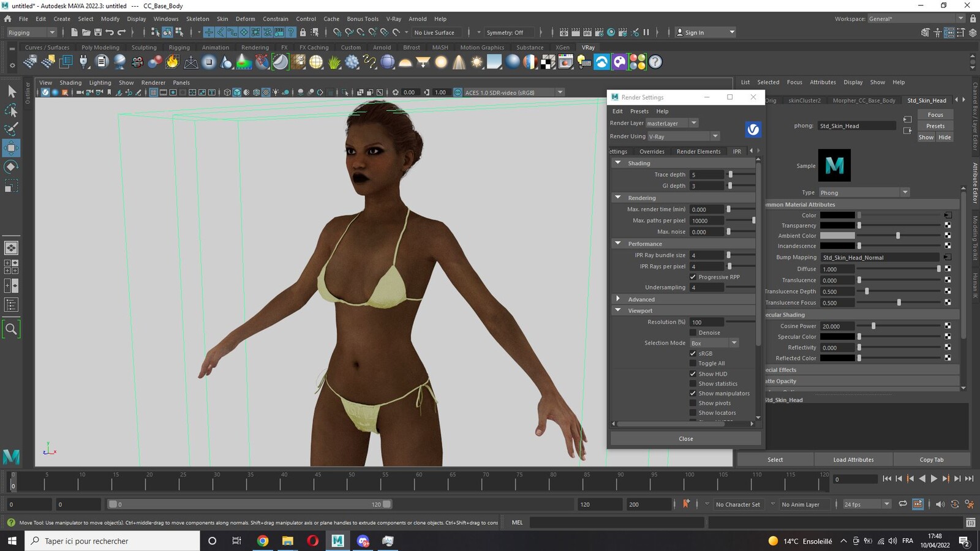
Task: Click the Load Attributes button
Action: click(853, 460)
